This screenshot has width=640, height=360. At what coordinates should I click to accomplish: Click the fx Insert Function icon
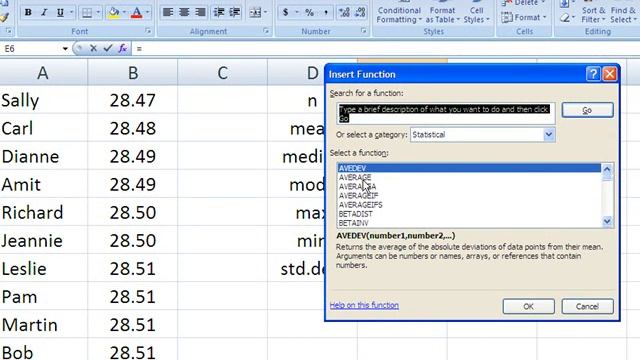(x=122, y=49)
